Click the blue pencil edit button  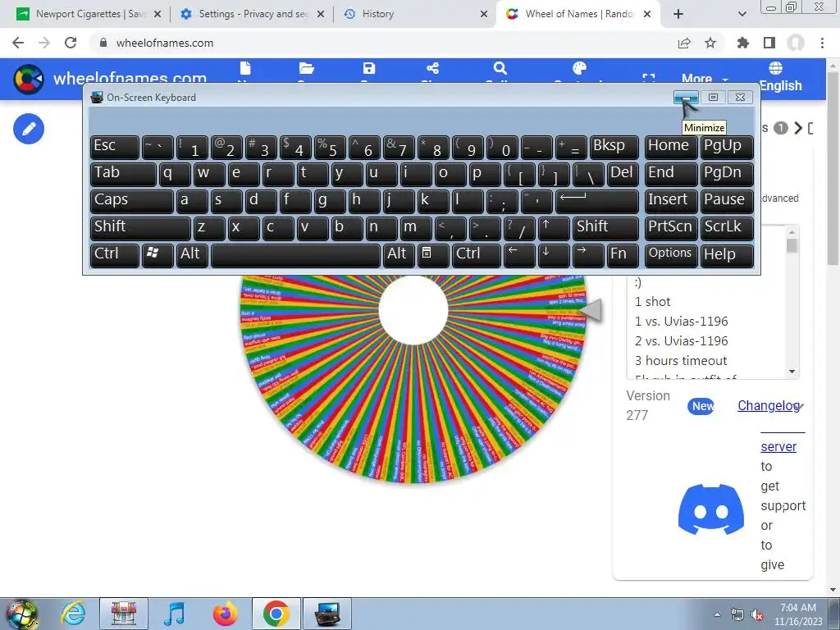tap(29, 129)
